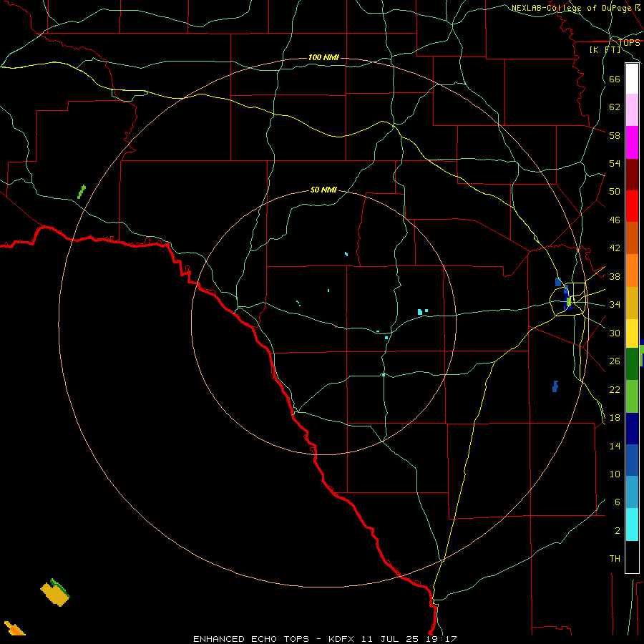This screenshot has width=644, height=644.
Task: Click the '58' scale value
Action: [x=615, y=135]
